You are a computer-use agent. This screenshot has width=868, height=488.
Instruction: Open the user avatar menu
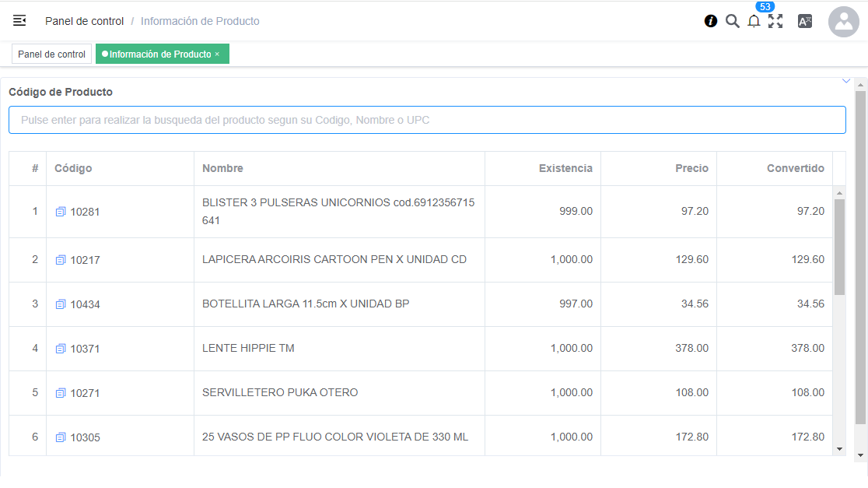click(x=843, y=22)
